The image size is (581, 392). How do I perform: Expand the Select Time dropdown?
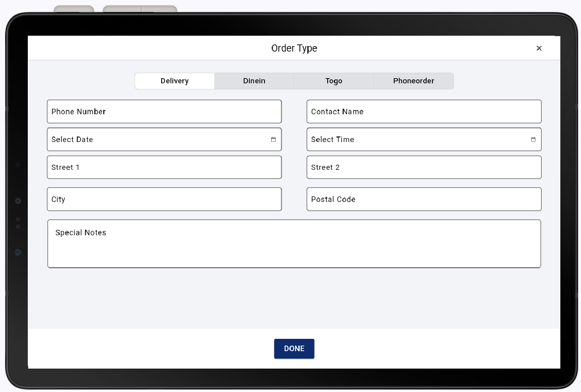click(x=533, y=140)
